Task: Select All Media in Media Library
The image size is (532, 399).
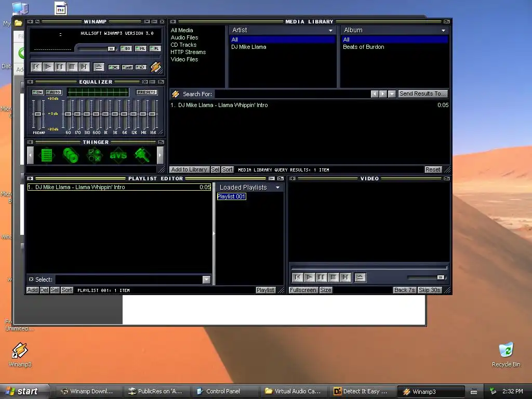Action: (x=182, y=30)
